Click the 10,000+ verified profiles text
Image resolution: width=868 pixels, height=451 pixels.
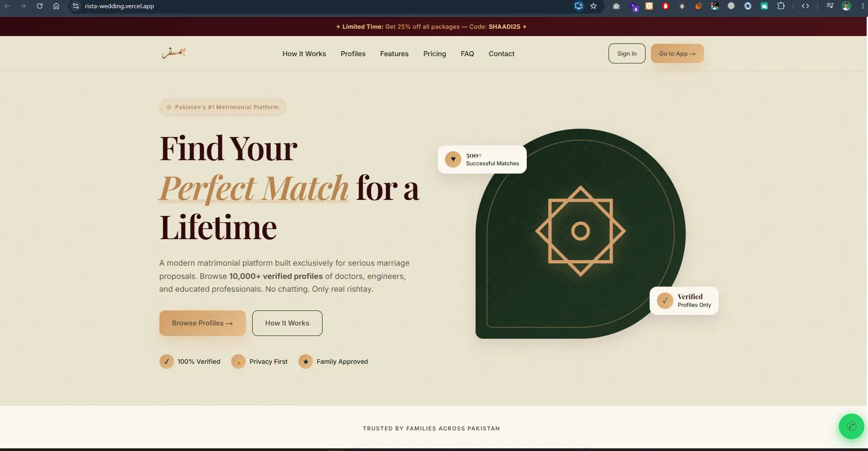276,276
